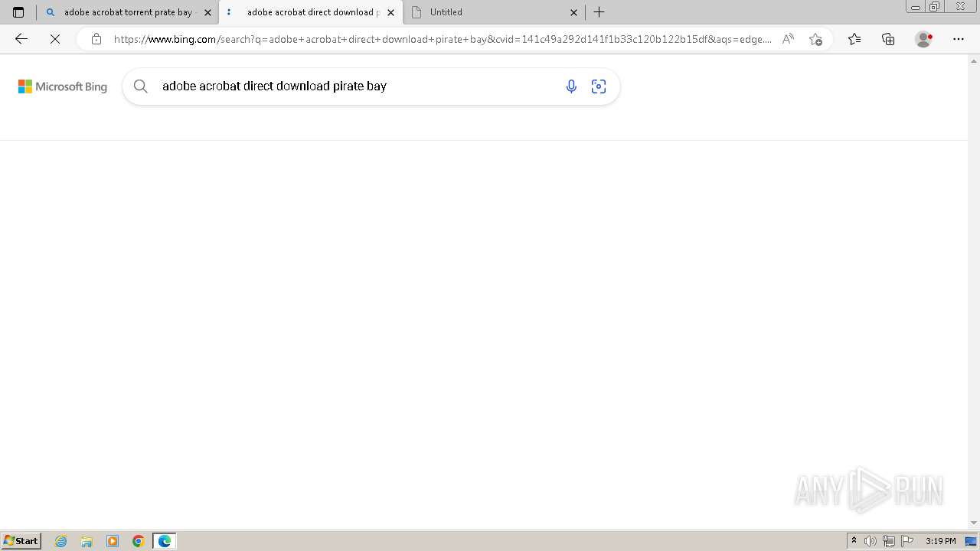Image resolution: width=980 pixels, height=551 pixels.
Task: Search using voice microphone icon
Action: (571, 86)
